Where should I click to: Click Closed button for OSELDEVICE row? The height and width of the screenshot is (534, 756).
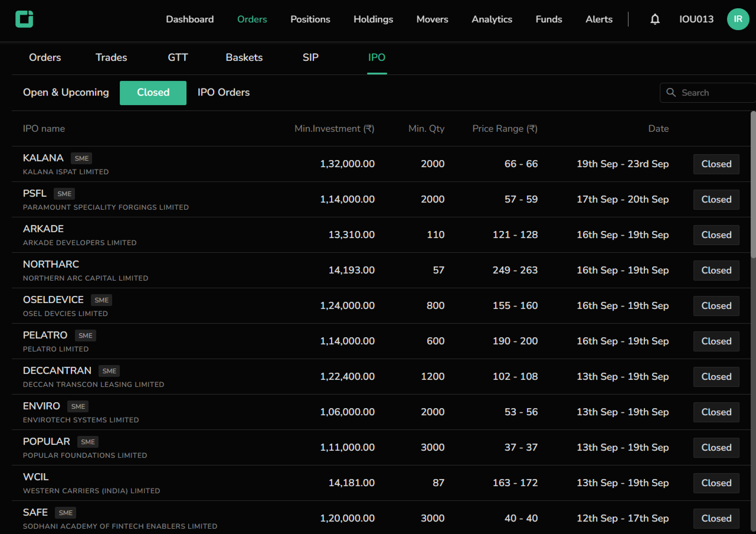pyautogui.click(x=716, y=306)
